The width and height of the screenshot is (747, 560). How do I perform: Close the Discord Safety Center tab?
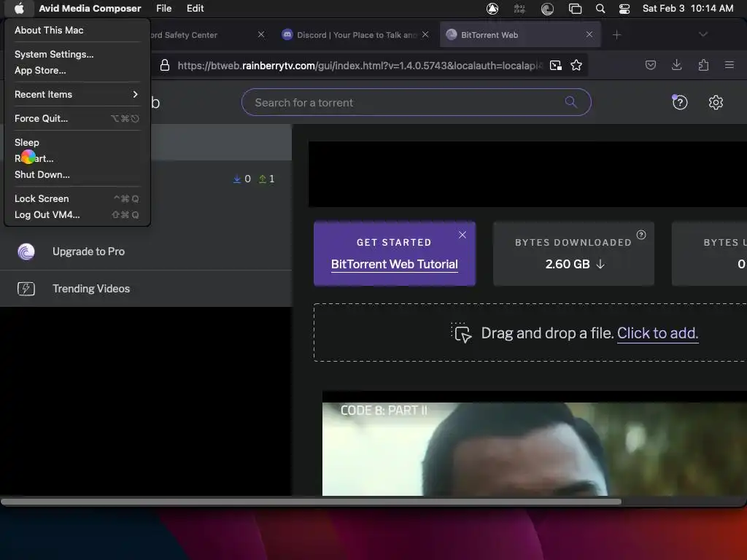click(x=261, y=35)
